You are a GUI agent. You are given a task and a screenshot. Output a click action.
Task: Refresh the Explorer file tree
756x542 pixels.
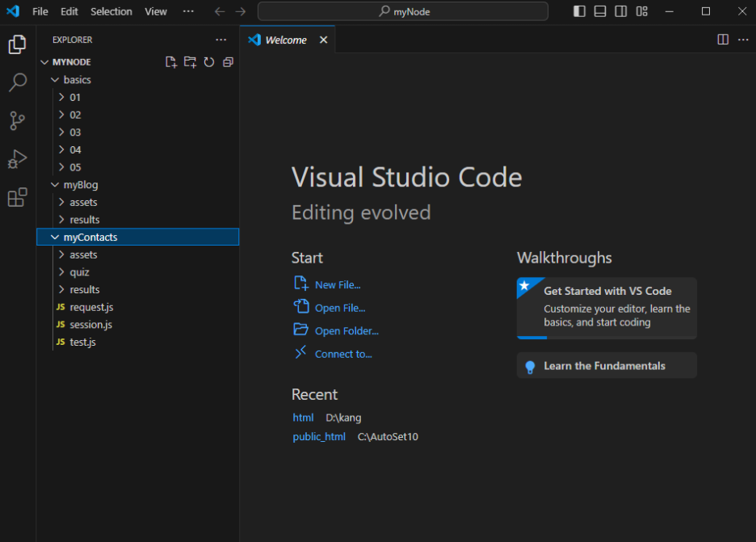[x=208, y=62]
